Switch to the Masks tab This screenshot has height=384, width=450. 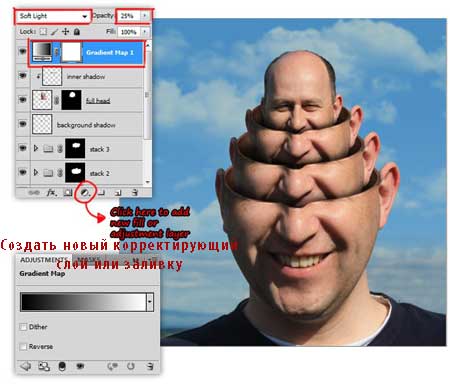tap(89, 260)
